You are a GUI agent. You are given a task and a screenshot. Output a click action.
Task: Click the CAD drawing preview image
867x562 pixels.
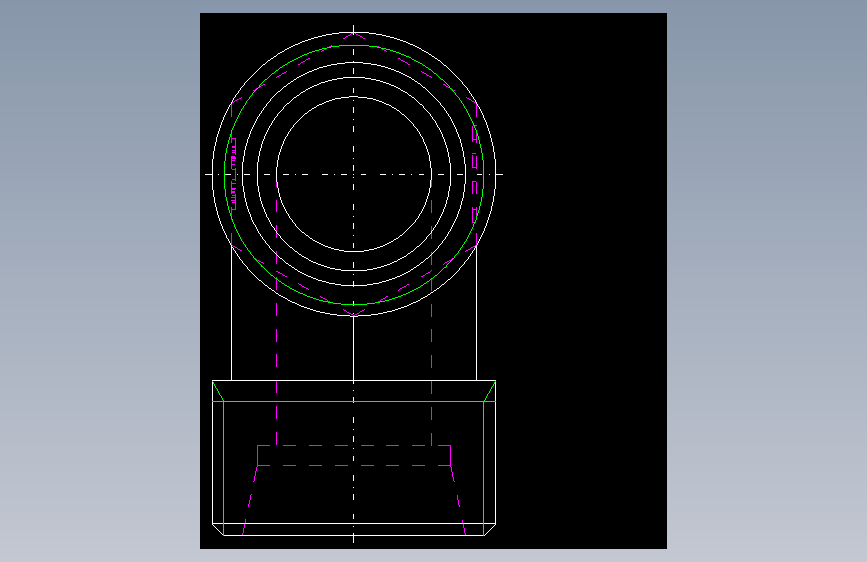pyautogui.click(x=433, y=281)
